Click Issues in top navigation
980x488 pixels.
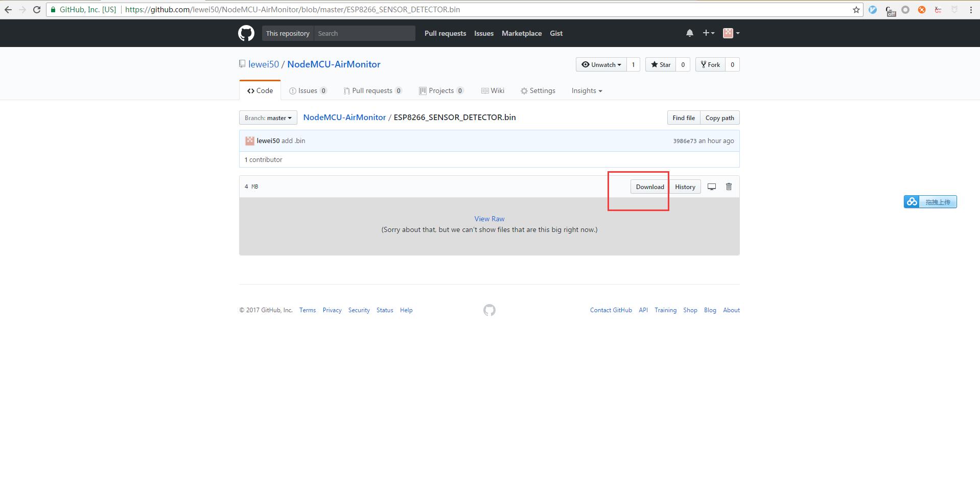click(x=483, y=33)
